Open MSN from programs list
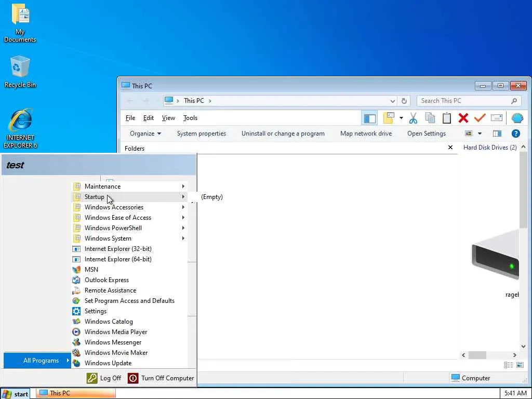Screen dimensions: 532x399 (x=129, y=270)
